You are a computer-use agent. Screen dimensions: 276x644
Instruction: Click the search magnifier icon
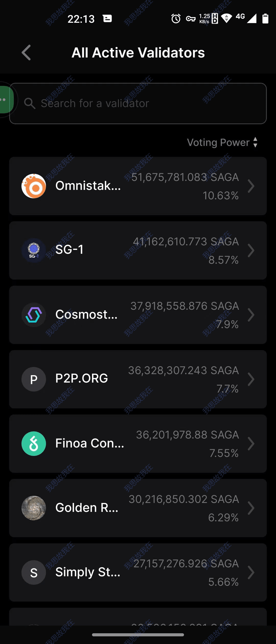[30, 103]
